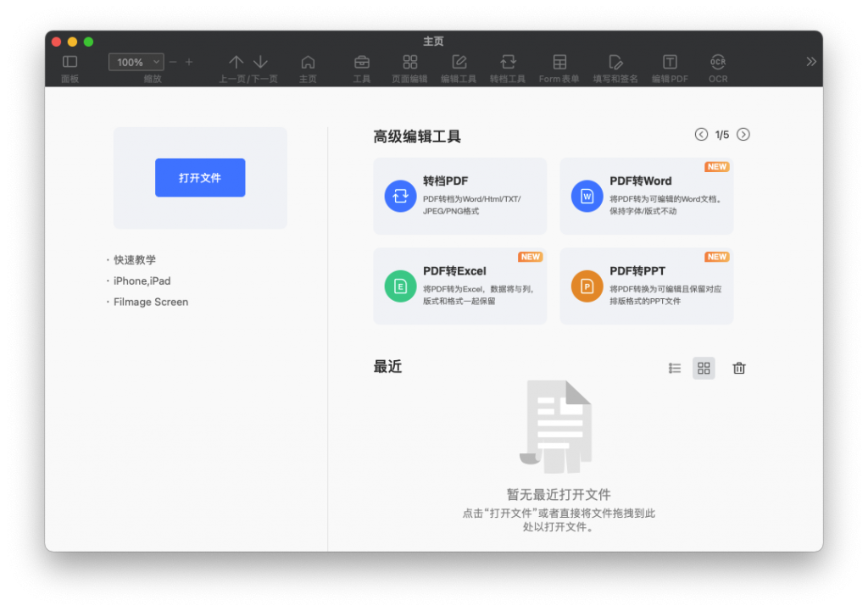868x611 pixels.
Task: Open the Filmage Screen link
Action: point(151,302)
